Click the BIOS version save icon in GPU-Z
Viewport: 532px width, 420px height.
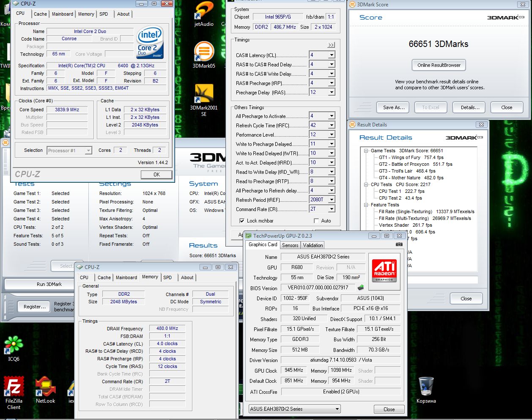click(361, 288)
